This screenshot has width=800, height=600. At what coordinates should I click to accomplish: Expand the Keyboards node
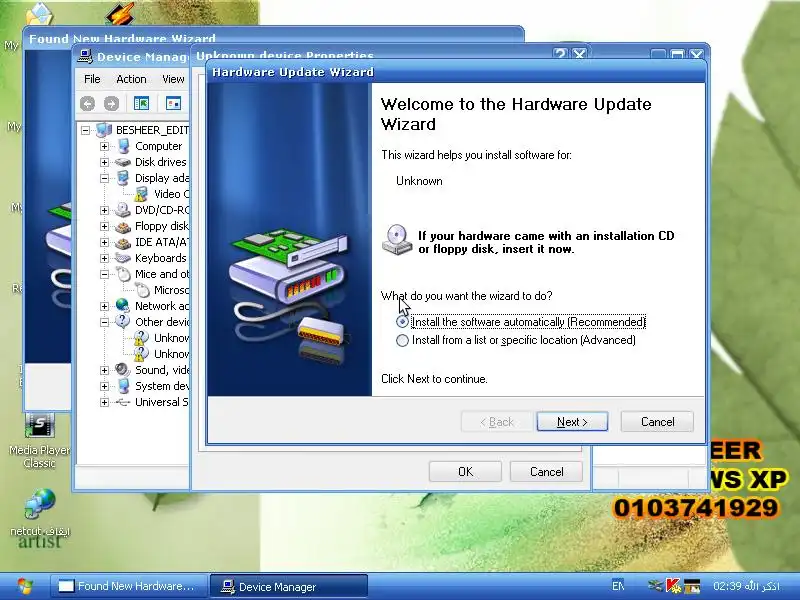105,258
